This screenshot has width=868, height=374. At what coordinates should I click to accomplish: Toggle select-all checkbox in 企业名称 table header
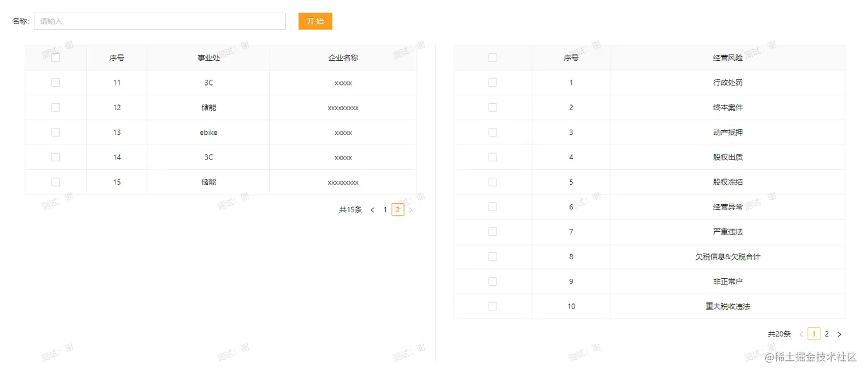coord(56,58)
